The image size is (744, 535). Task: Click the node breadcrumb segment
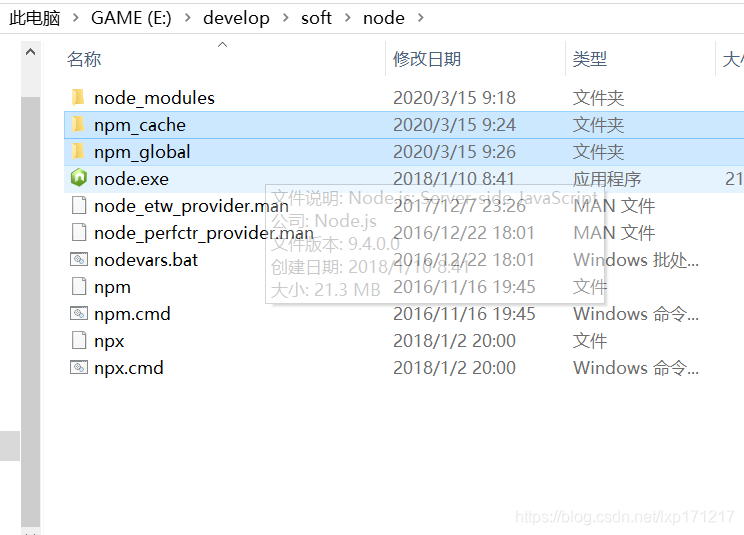click(384, 18)
